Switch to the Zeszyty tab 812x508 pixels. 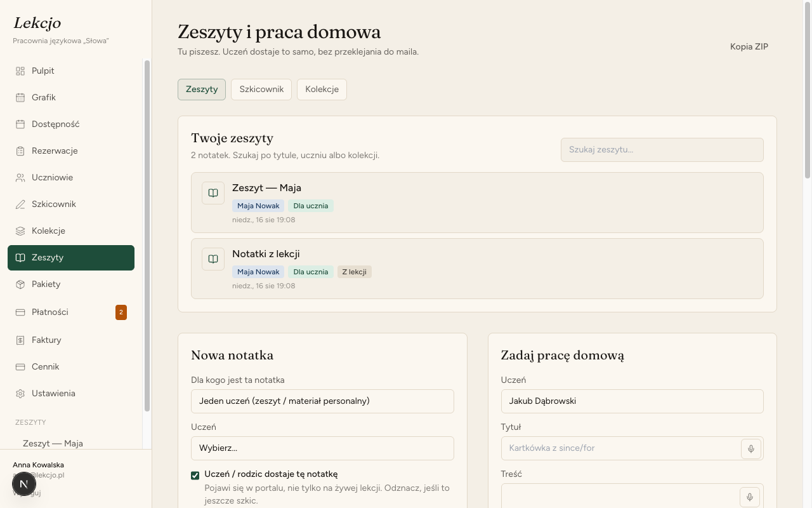pyautogui.click(x=202, y=90)
